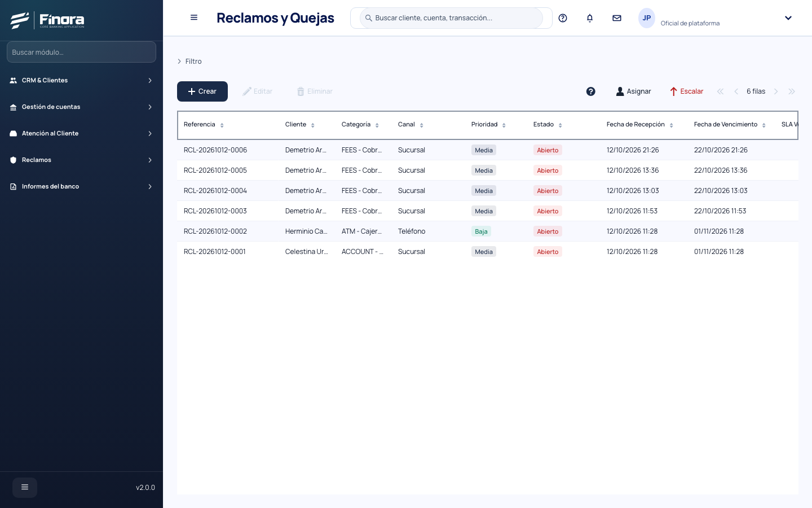Click Celestina Ur... client cell

(x=307, y=252)
